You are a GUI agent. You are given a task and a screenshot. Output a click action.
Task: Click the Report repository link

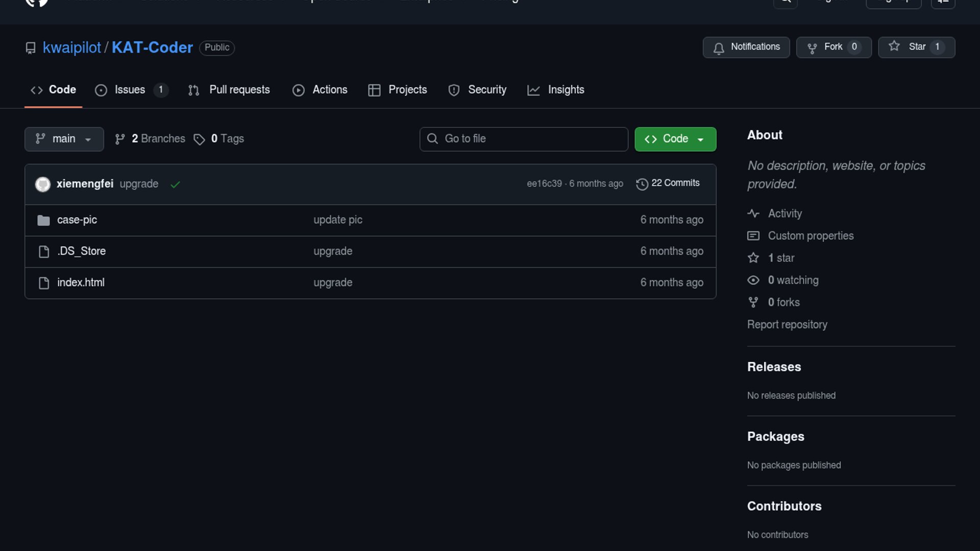coord(787,324)
